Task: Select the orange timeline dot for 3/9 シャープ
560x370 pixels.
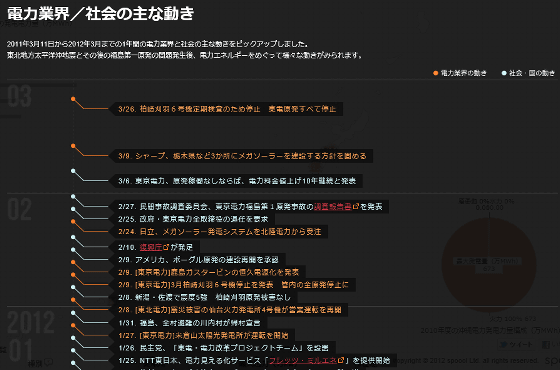Action: (x=73, y=146)
